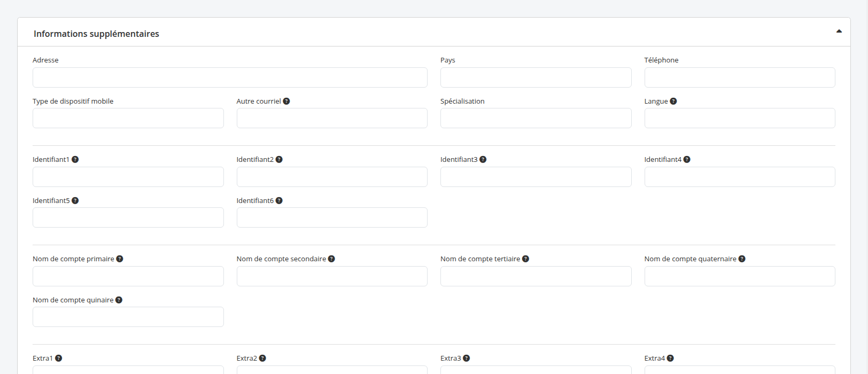Click the Informations supplémentaires heading
Screen dimensions: 868x374
(96, 34)
